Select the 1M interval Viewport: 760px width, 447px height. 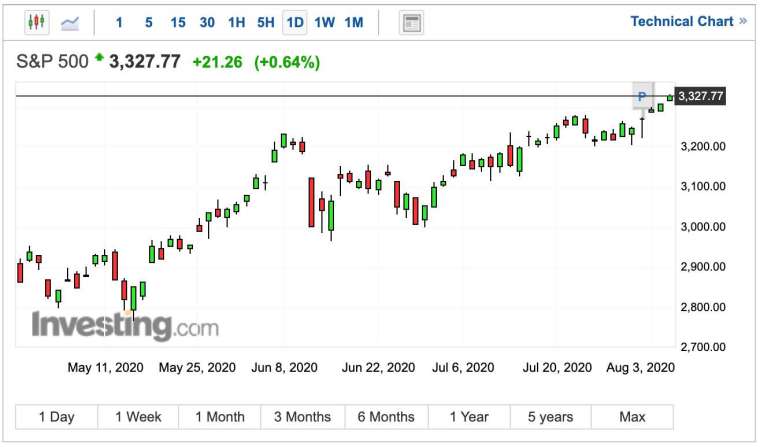(x=354, y=22)
